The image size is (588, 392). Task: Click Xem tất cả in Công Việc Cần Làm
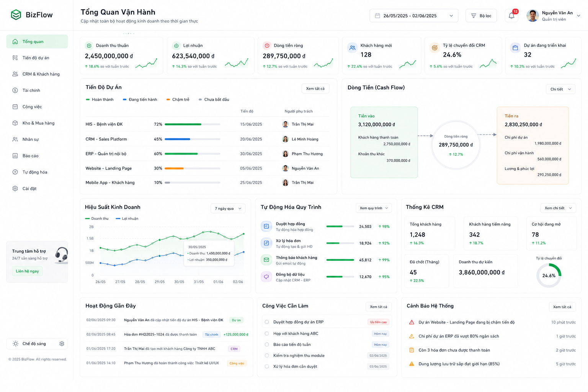point(379,307)
